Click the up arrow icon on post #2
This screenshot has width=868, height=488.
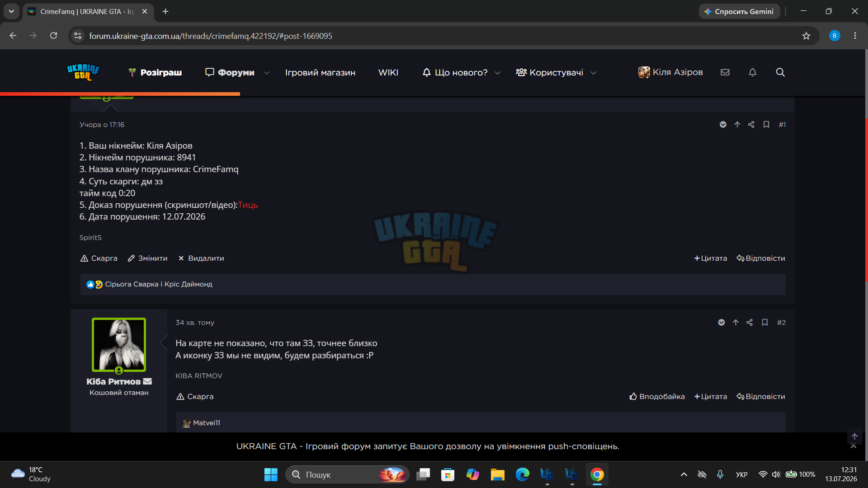tap(736, 323)
